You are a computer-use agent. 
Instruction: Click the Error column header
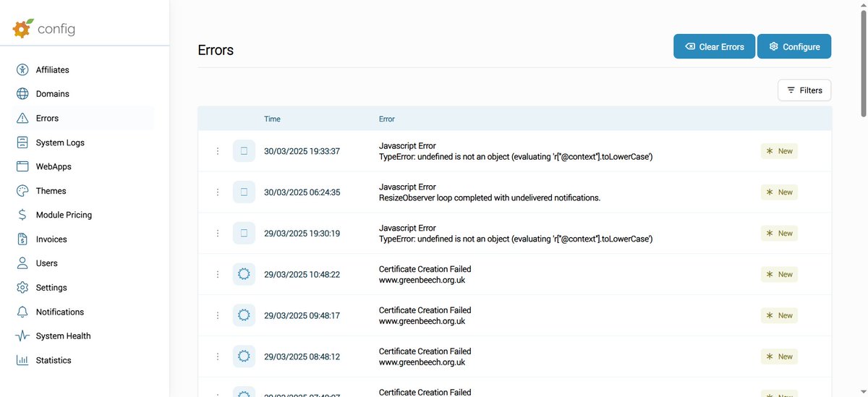click(x=387, y=119)
